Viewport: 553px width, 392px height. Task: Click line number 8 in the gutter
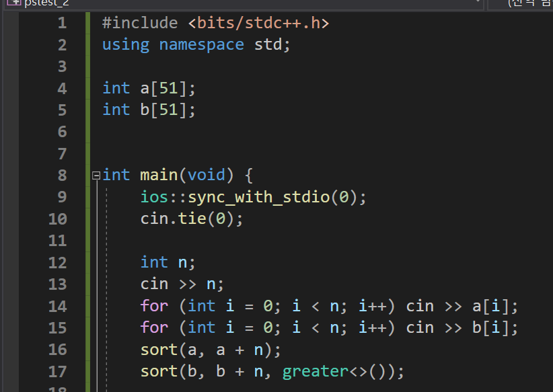[x=62, y=175]
